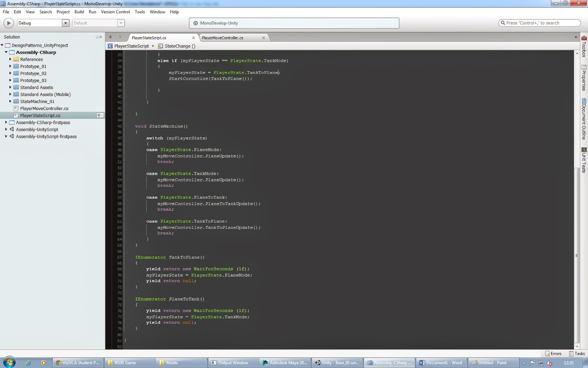Expand the Assembly-UnityScript project
The height and width of the screenshot is (368, 588).
pos(6,130)
